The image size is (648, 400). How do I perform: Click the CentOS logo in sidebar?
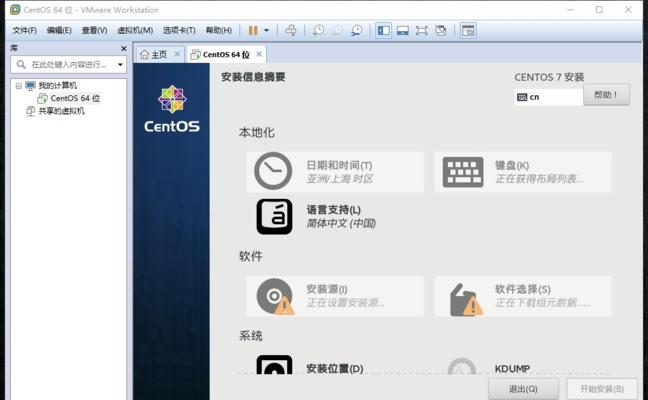(x=172, y=109)
